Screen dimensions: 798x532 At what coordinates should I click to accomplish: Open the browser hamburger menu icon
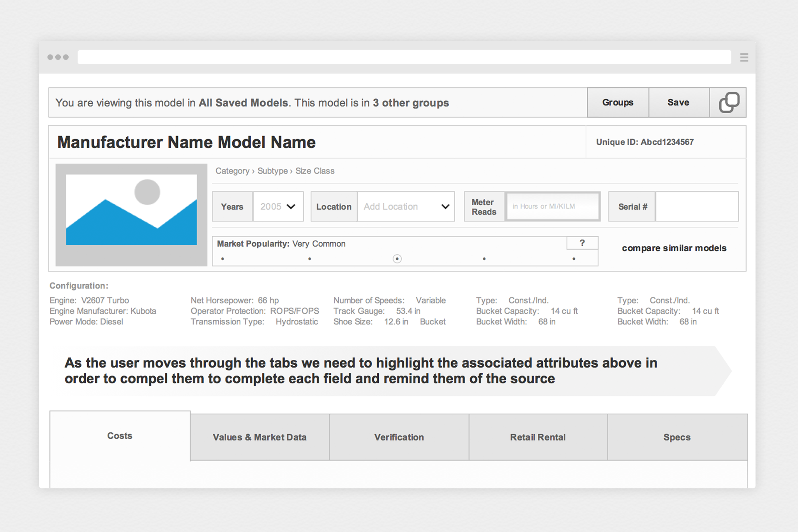click(744, 58)
